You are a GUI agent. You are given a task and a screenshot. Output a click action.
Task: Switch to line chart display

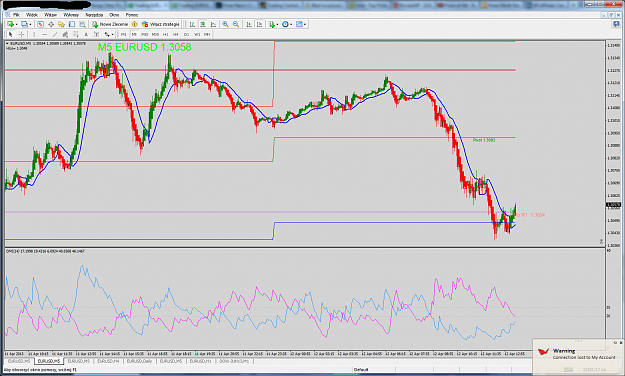tap(213, 24)
